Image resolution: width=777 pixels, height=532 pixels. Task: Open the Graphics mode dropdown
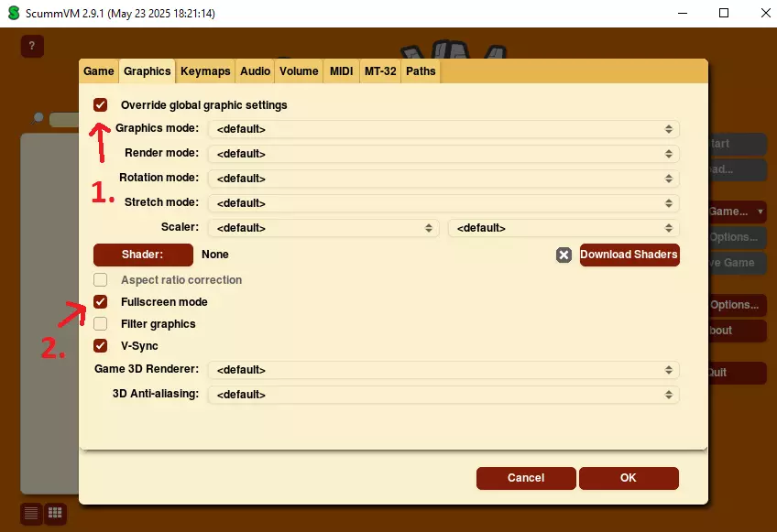coord(443,129)
